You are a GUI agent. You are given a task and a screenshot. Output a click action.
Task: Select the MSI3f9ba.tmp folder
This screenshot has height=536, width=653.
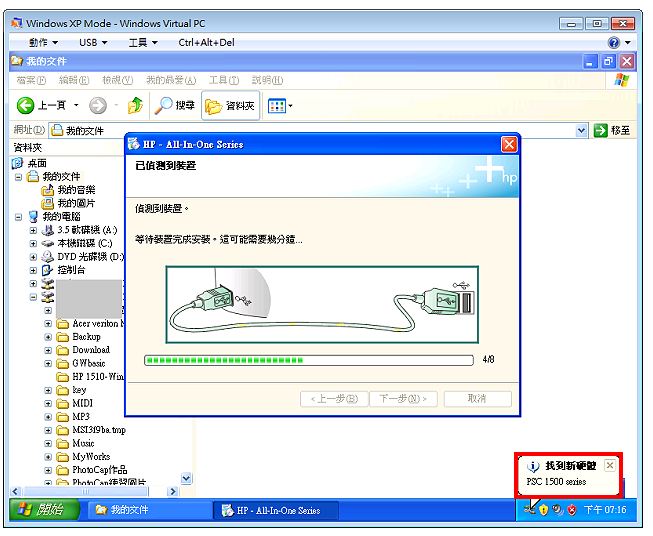pyautogui.click(x=99, y=430)
